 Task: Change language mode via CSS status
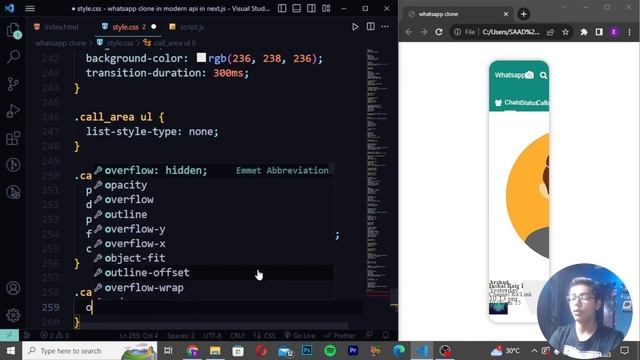pos(269,336)
